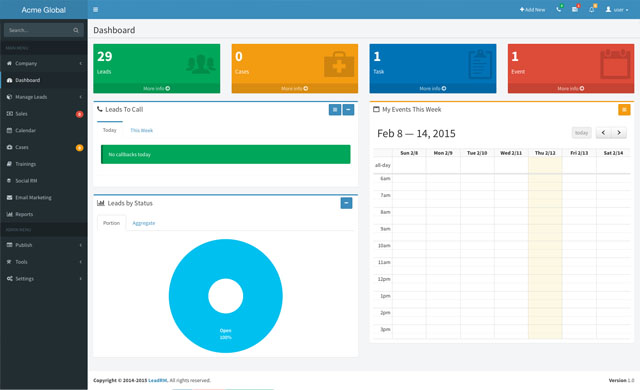
Task: Expand the Publish submenu
Action: coord(80,245)
